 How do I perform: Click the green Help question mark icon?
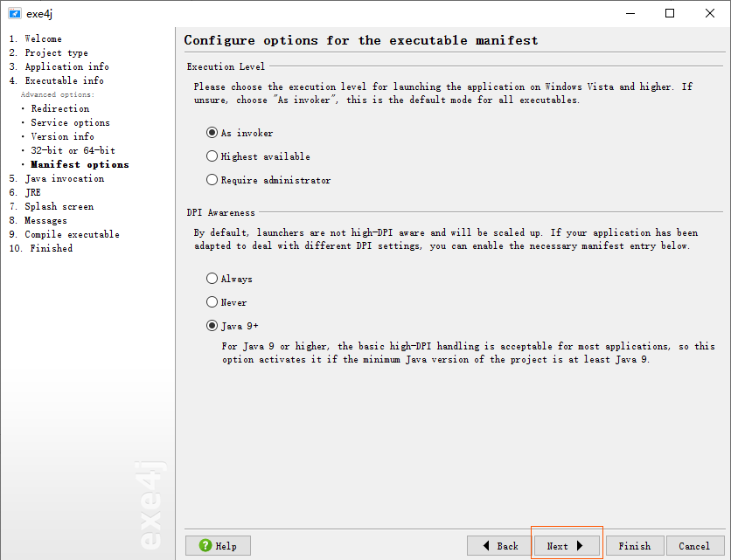tap(205, 545)
